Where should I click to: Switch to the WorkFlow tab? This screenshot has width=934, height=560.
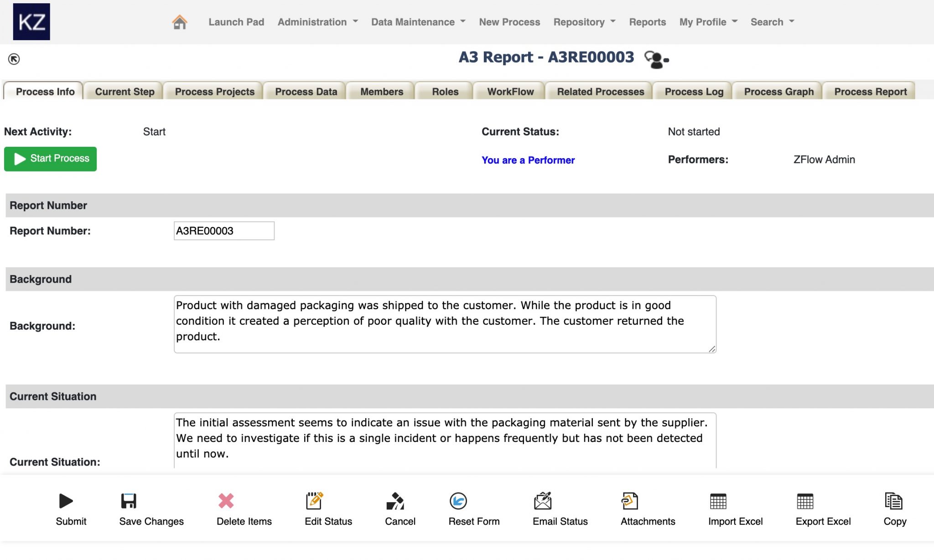click(x=510, y=91)
